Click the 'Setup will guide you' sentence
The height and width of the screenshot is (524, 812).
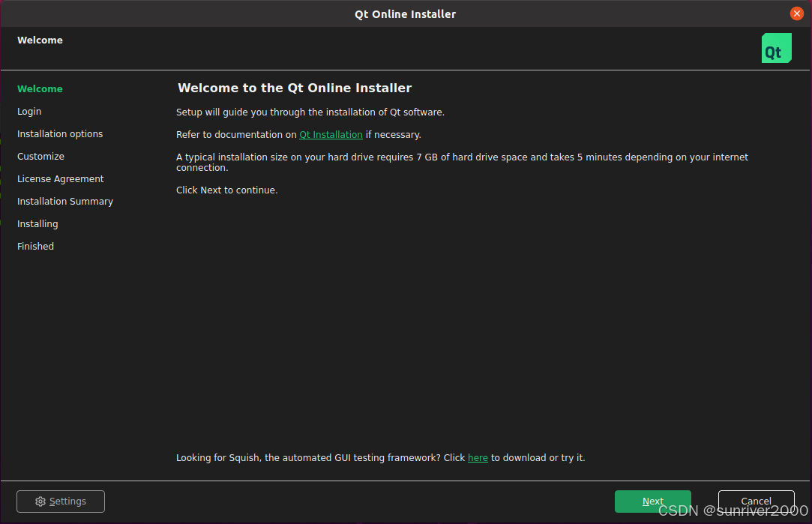pyautogui.click(x=310, y=112)
